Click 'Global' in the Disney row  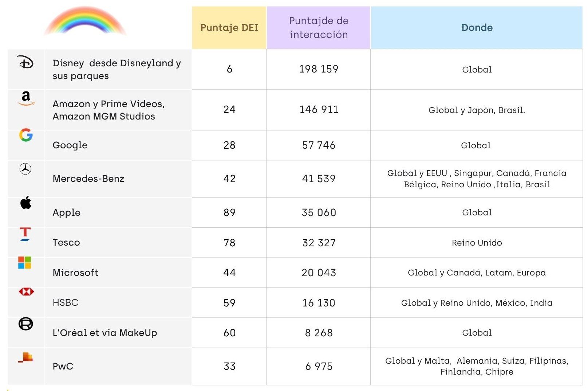(477, 70)
